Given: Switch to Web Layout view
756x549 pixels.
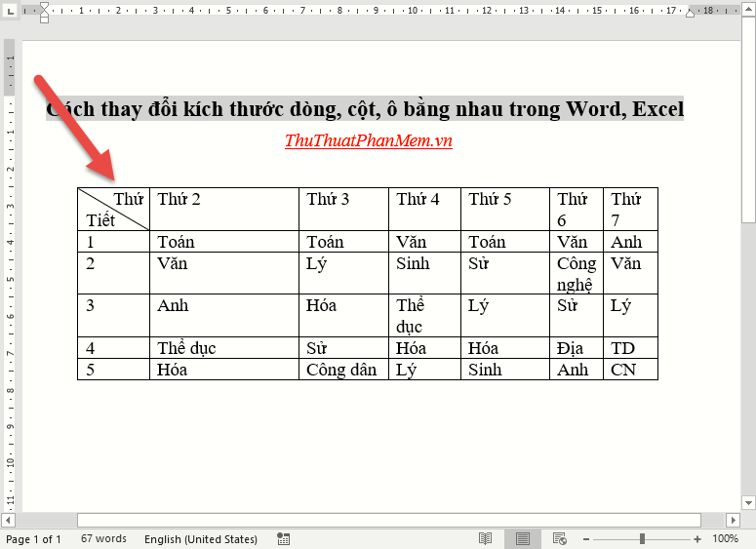Looking at the screenshot, I should [x=560, y=539].
